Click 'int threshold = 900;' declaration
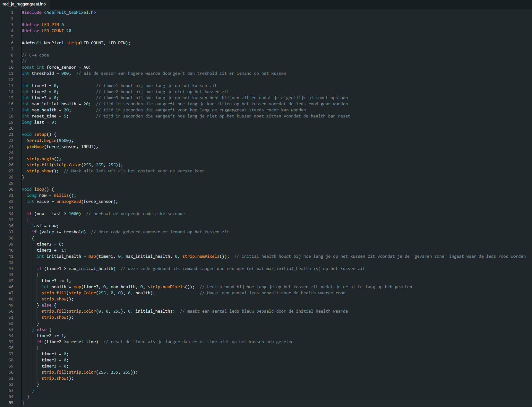Viewport: 532px width, 407px height. [47, 74]
